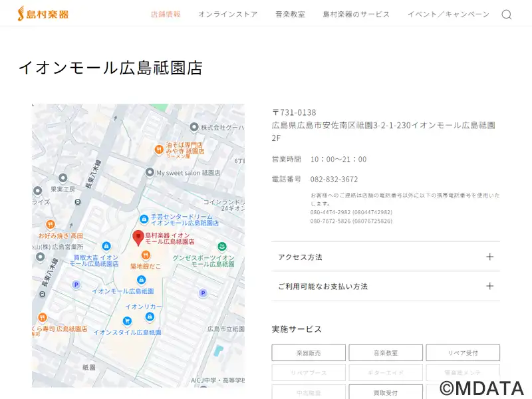Click the 実施サービス heading
Screen dimensions: 532x399
[x=297, y=329]
